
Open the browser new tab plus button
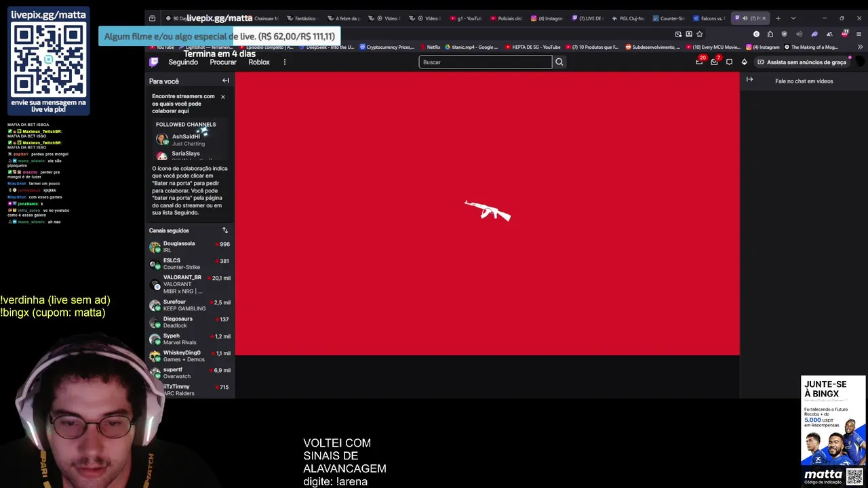point(778,18)
